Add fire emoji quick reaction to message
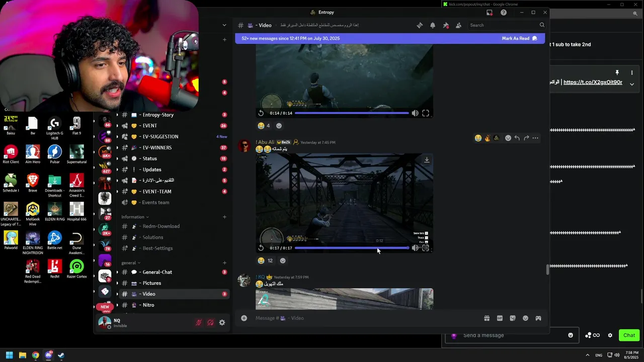The width and height of the screenshot is (644, 362). [x=487, y=138]
